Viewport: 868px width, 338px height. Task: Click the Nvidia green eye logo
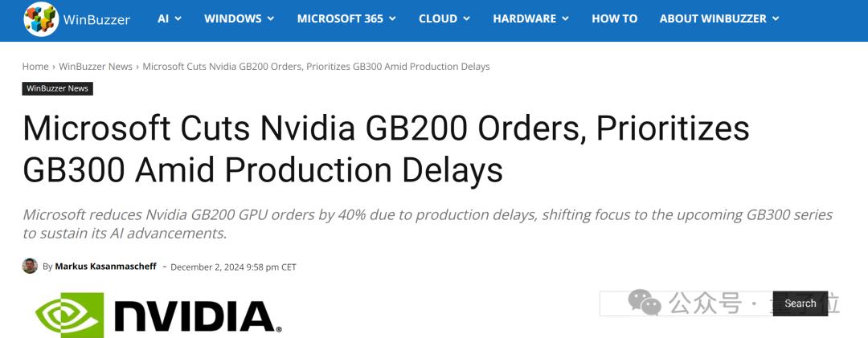(x=70, y=315)
